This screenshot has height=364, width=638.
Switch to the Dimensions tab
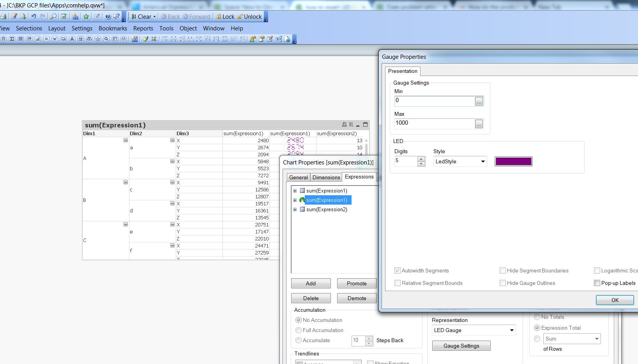coord(326,177)
